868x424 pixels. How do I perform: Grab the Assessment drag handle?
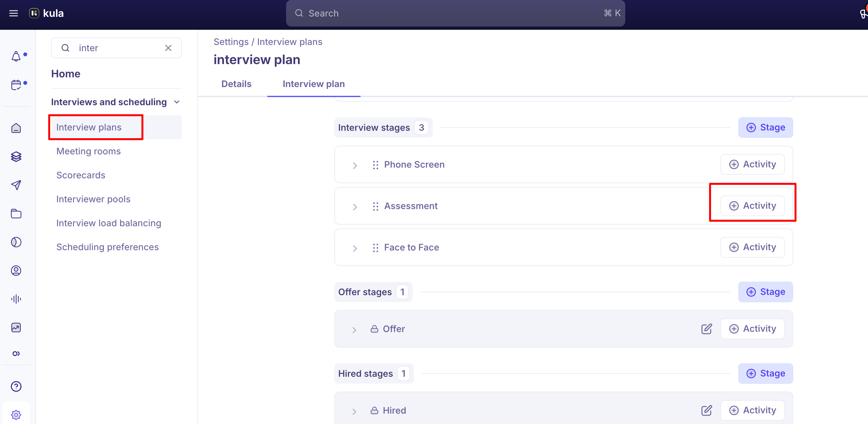pyautogui.click(x=375, y=206)
